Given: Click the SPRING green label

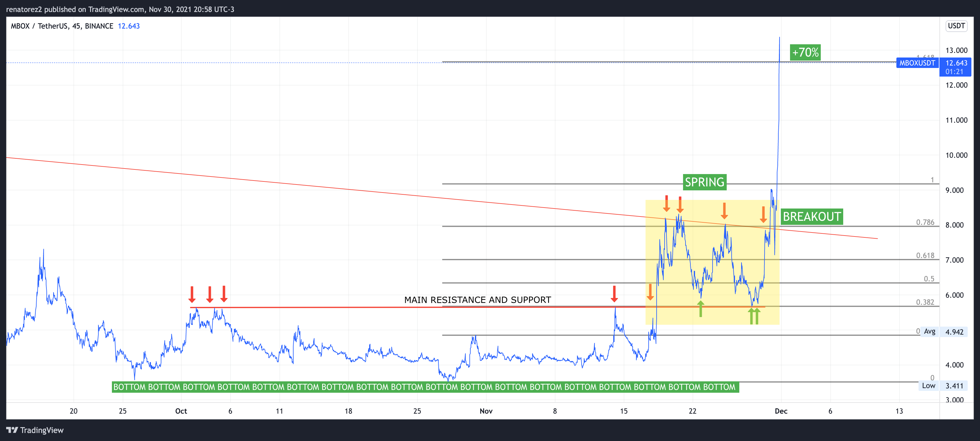Looking at the screenshot, I should (x=705, y=182).
